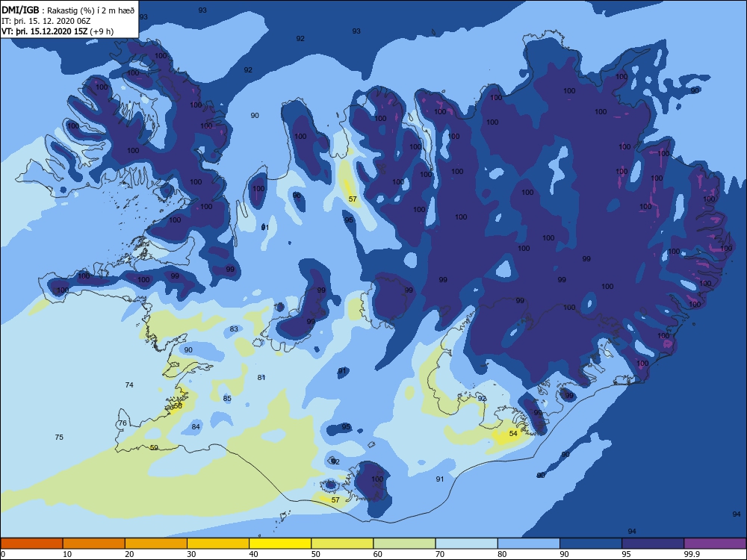This screenshot has height=560, width=747.
Task: Click the map value 59 near the coast
Action: point(154,447)
